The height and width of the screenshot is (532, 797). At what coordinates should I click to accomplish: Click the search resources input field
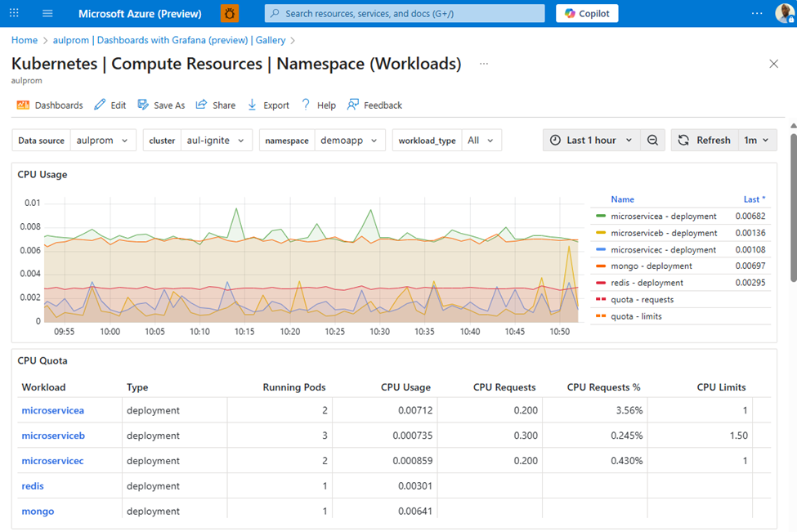tap(405, 13)
